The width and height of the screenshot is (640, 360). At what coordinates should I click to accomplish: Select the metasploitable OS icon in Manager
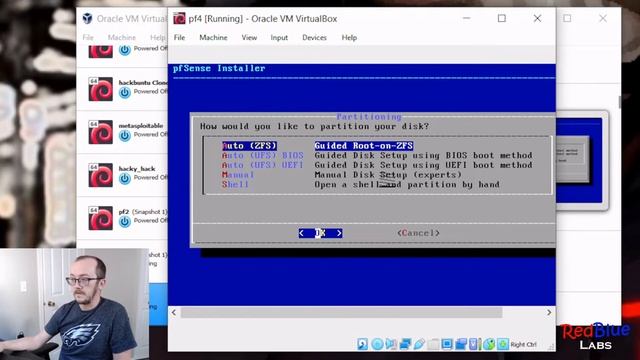tap(100, 132)
